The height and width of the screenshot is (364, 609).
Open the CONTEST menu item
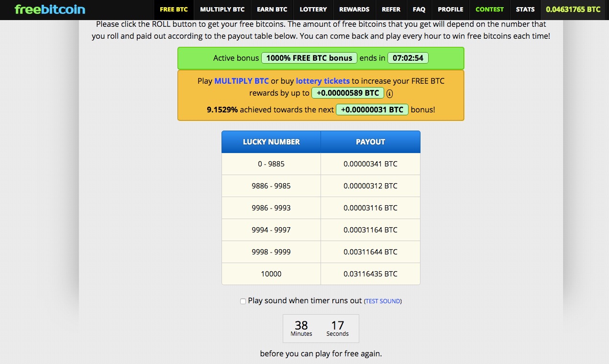point(490,10)
